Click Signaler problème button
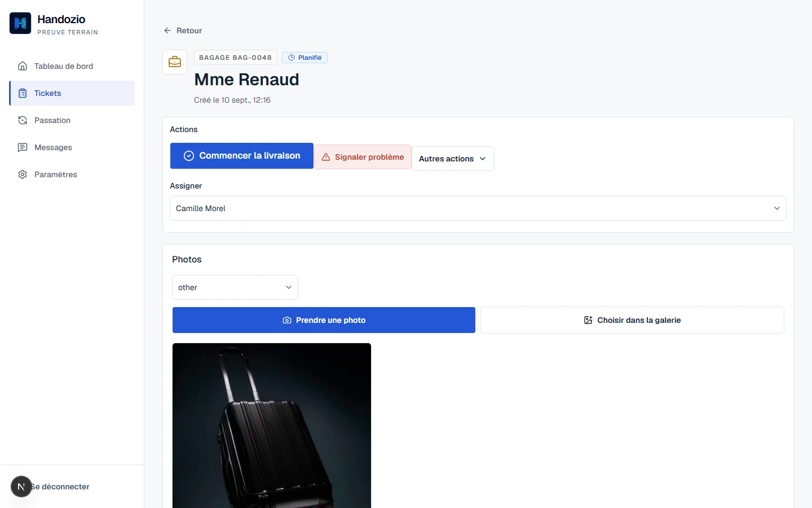 click(x=363, y=157)
